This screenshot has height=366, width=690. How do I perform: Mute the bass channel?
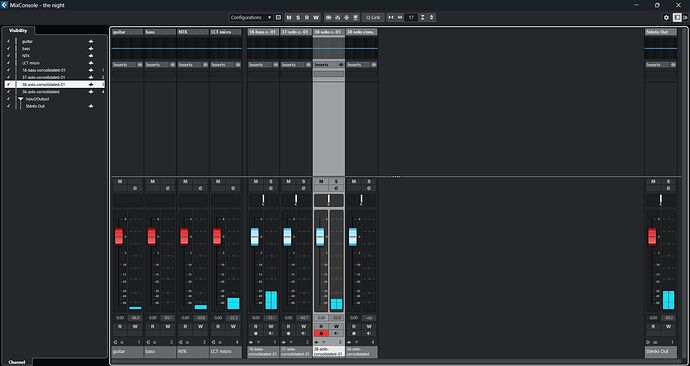[x=153, y=181]
